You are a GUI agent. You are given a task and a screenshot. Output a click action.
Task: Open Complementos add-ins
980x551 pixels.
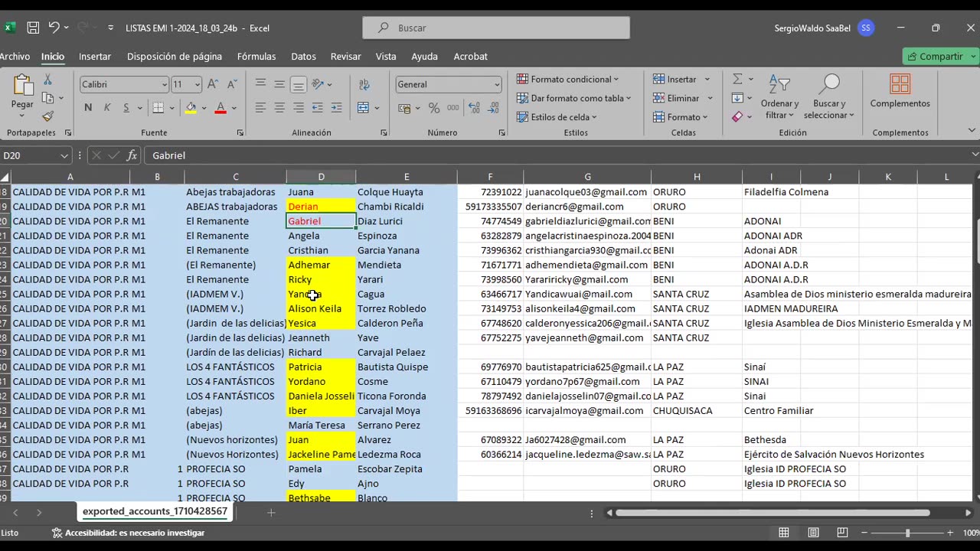(x=900, y=91)
